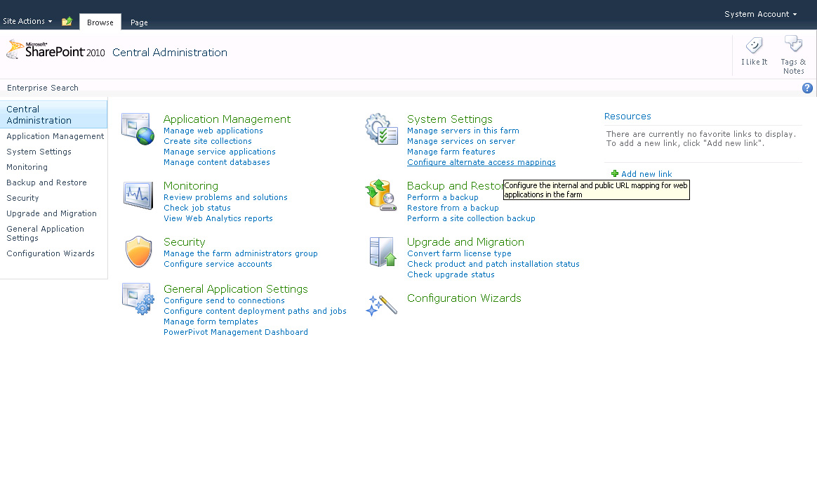Open Manage content databases link
This screenshot has width=817, height=504.
(x=217, y=162)
